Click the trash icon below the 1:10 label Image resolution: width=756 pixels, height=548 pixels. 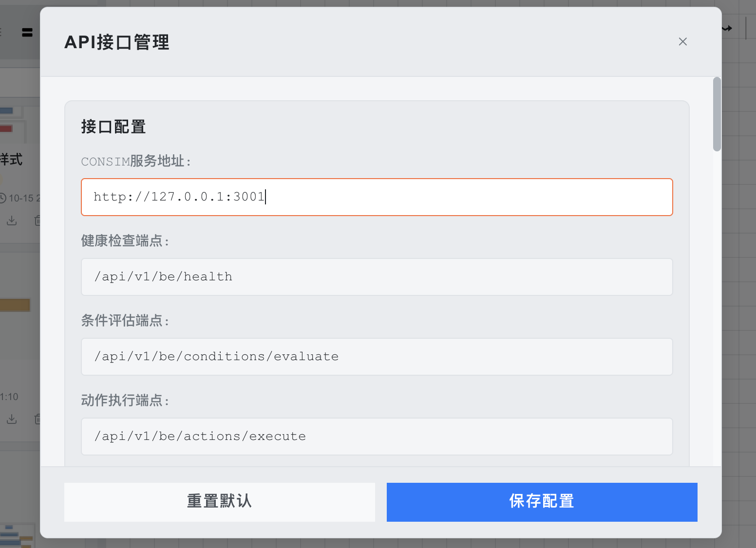tap(39, 419)
